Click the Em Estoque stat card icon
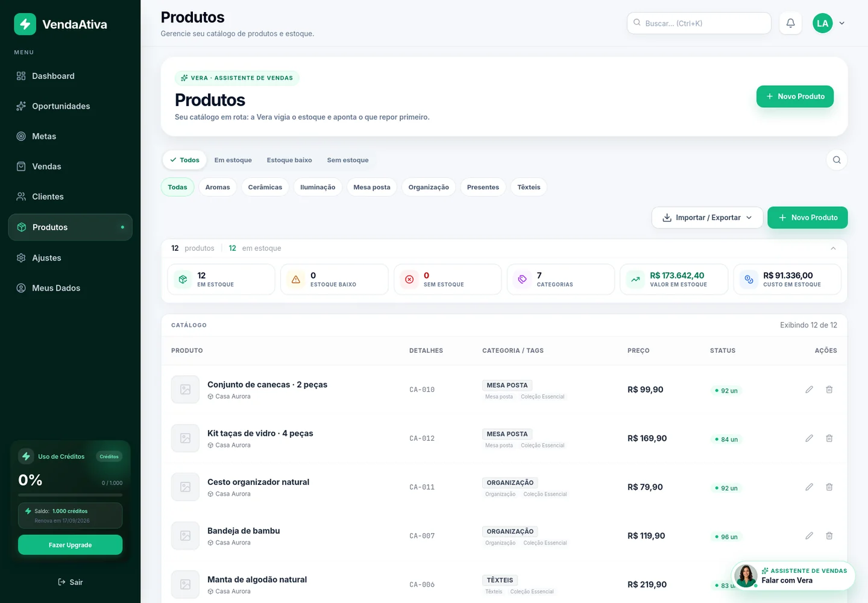This screenshot has width=868, height=603. [183, 279]
